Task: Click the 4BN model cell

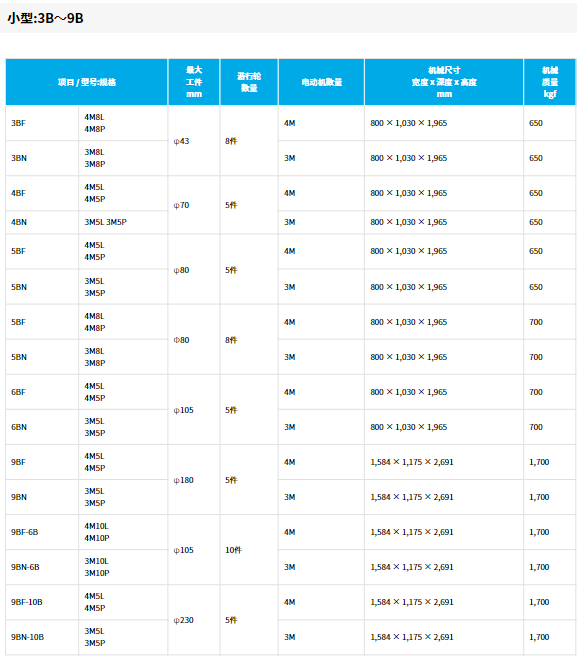Action: pyautogui.click(x=42, y=222)
